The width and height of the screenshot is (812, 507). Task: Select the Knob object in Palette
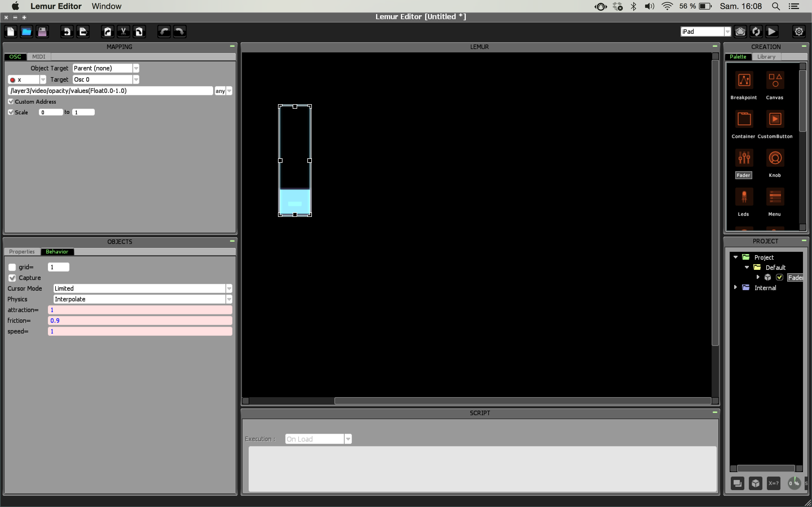click(x=775, y=159)
